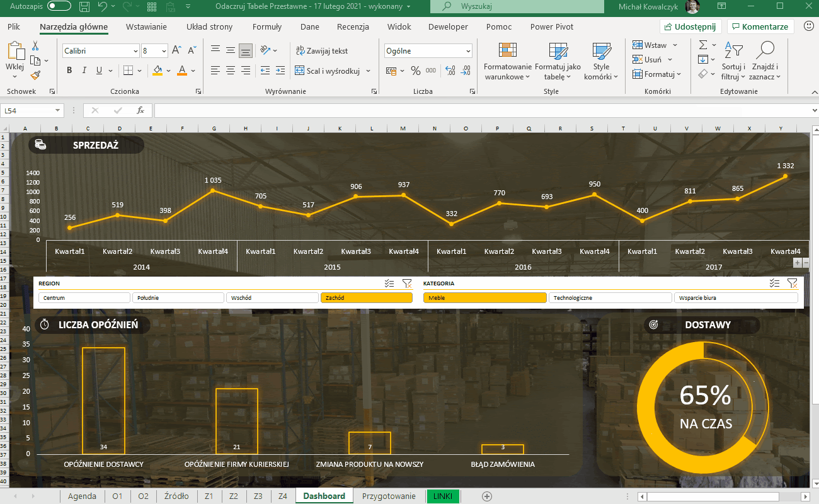This screenshot has width=819, height=504.
Task: Open the font size dropdown
Action: click(164, 51)
